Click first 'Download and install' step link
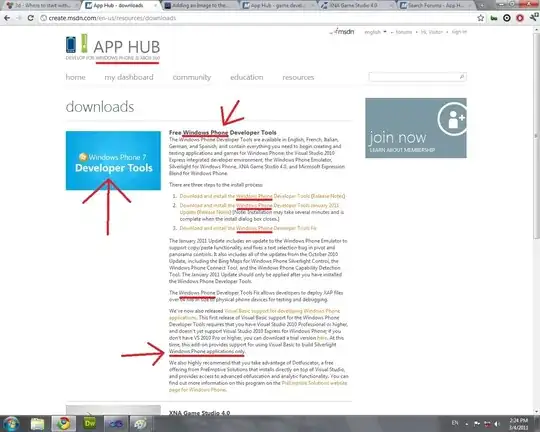This screenshot has height=432, width=540. click(x=245, y=196)
